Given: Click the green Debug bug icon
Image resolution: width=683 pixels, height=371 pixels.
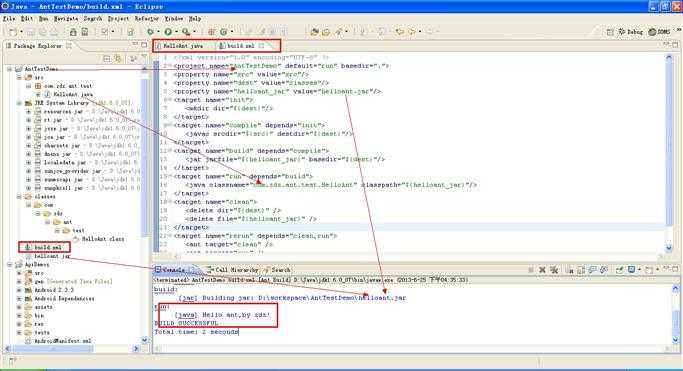Looking at the screenshot, I should pos(150,32).
